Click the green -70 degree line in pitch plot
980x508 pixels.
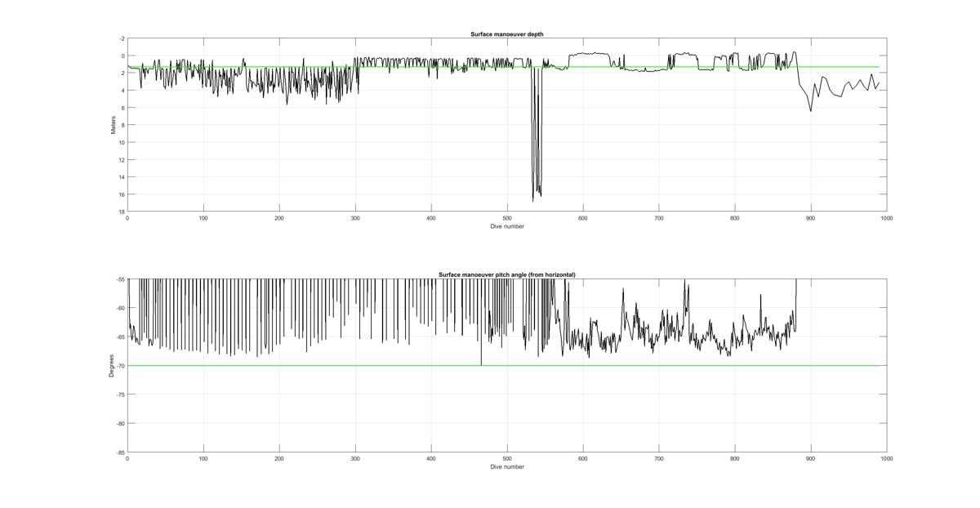[503, 366]
